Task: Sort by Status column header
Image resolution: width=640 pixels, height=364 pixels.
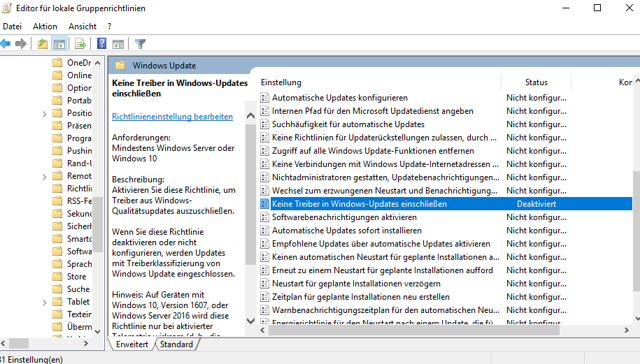Action: pyautogui.click(x=536, y=82)
